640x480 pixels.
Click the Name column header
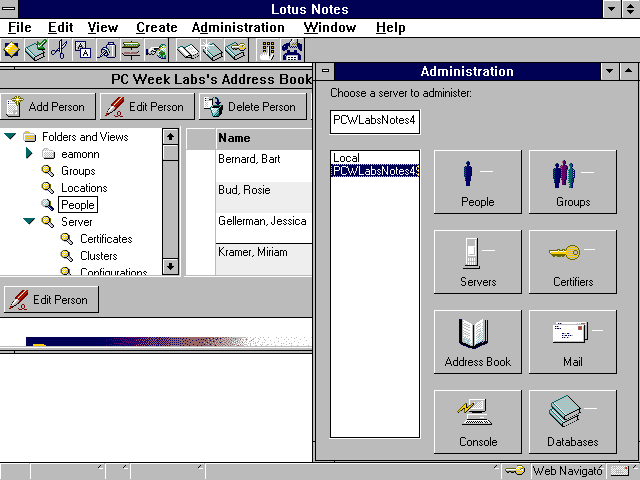point(264,138)
